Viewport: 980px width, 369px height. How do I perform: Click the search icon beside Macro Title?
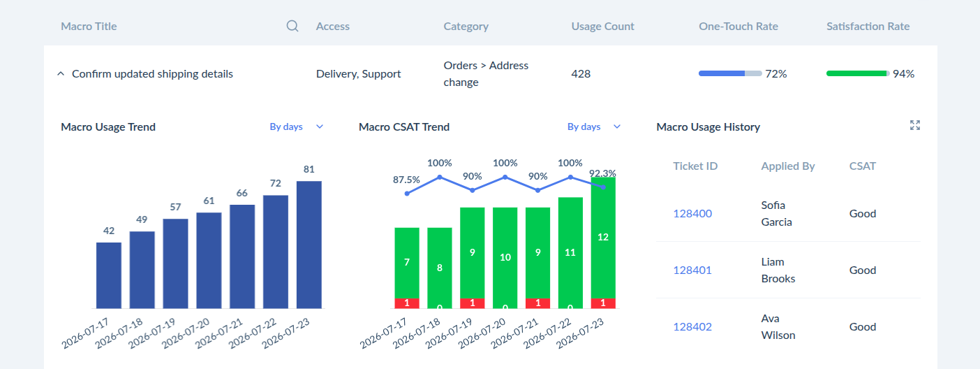(292, 27)
